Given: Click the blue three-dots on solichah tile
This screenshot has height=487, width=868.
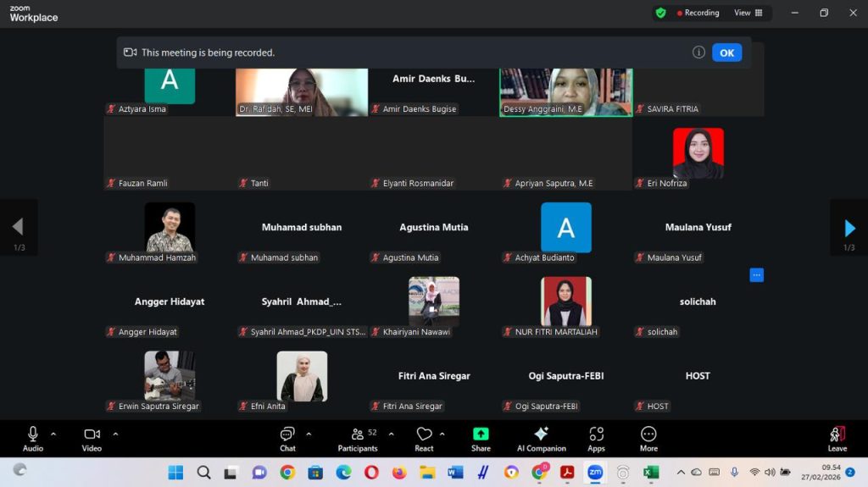Looking at the screenshot, I should click(x=756, y=274).
